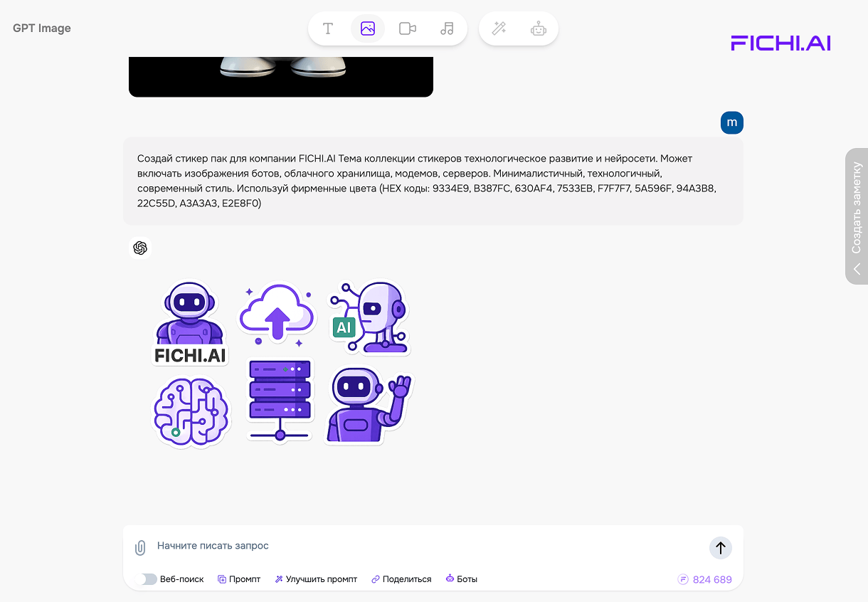This screenshot has width=868, height=602.
Task: Select the text generation mode icon
Action: point(328,28)
